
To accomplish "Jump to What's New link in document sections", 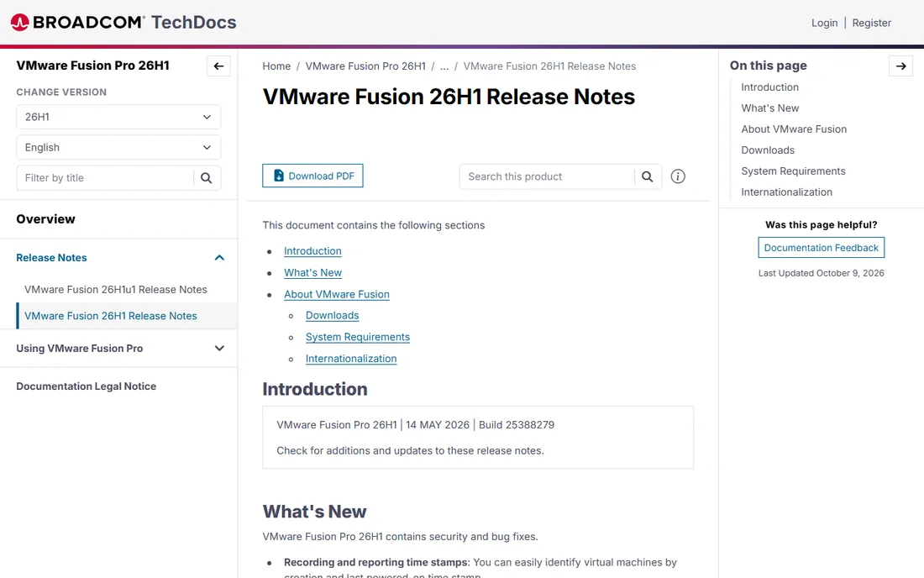I will (312, 273).
